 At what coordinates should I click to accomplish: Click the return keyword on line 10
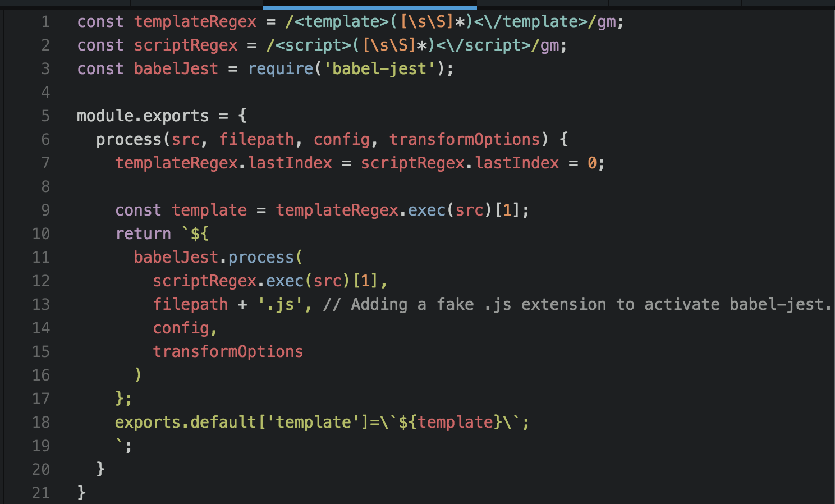coord(143,234)
